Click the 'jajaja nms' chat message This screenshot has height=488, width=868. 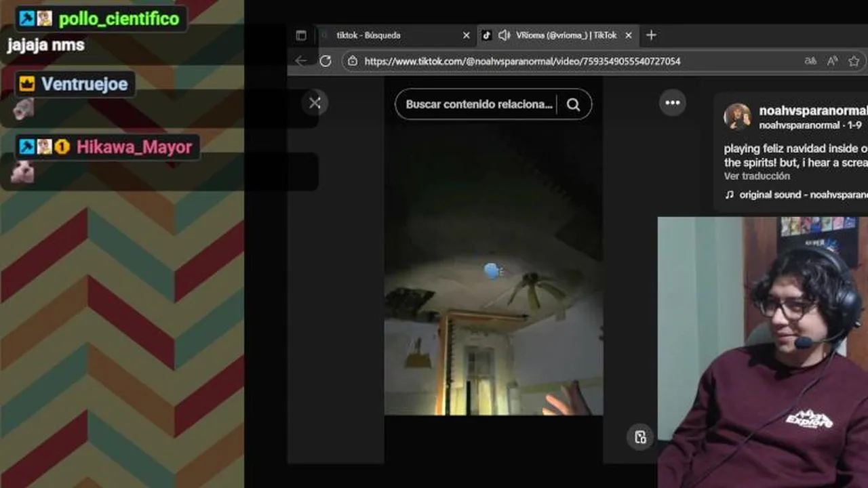click(x=45, y=45)
